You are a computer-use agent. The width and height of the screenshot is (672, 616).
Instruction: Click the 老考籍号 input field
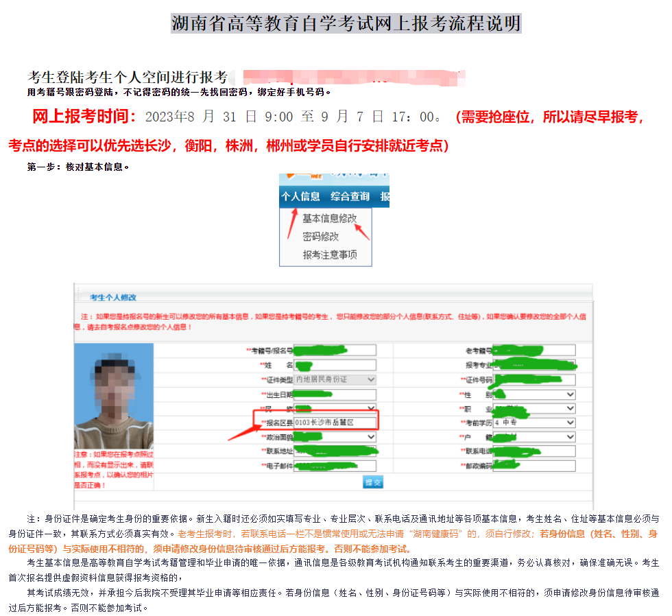pyautogui.click(x=534, y=351)
